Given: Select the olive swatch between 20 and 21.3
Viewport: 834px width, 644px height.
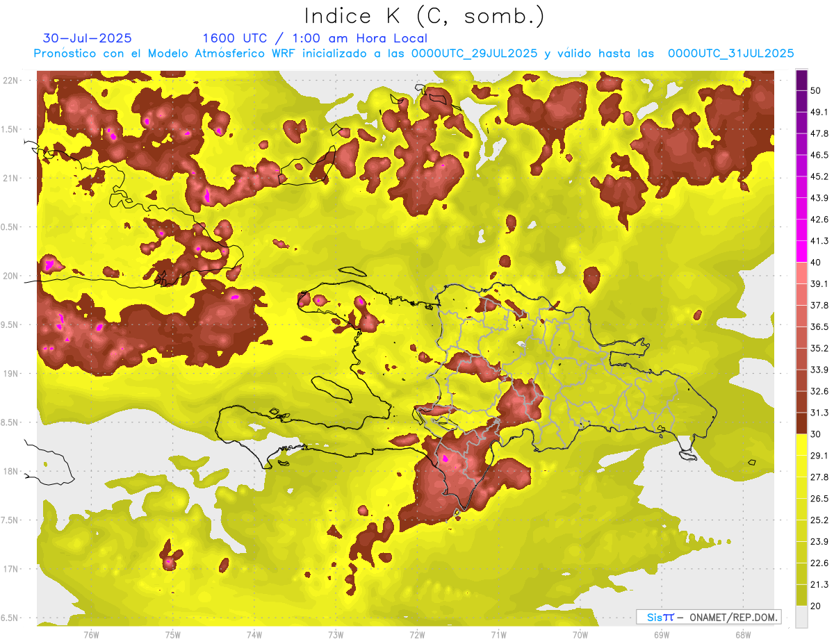Looking at the screenshot, I should click(x=801, y=595).
